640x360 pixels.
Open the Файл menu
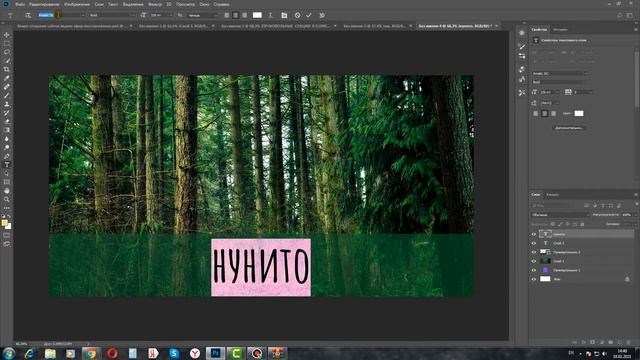(x=20, y=4)
